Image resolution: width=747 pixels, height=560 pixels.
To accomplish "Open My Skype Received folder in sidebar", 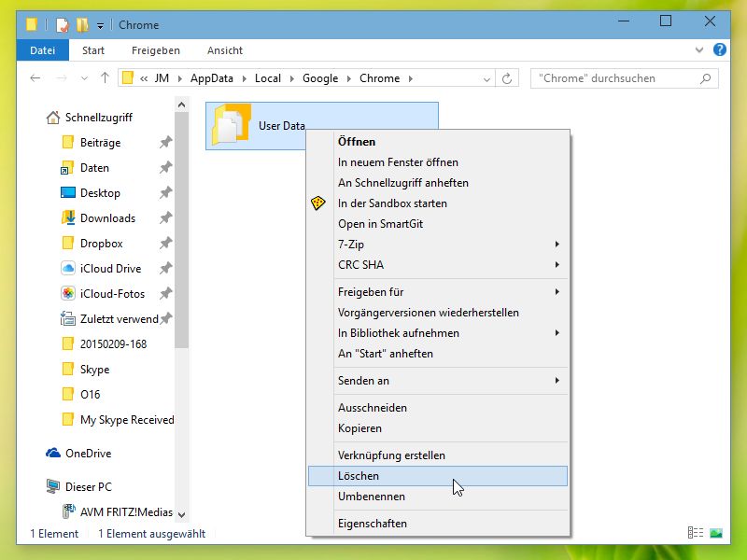I will click(127, 419).
